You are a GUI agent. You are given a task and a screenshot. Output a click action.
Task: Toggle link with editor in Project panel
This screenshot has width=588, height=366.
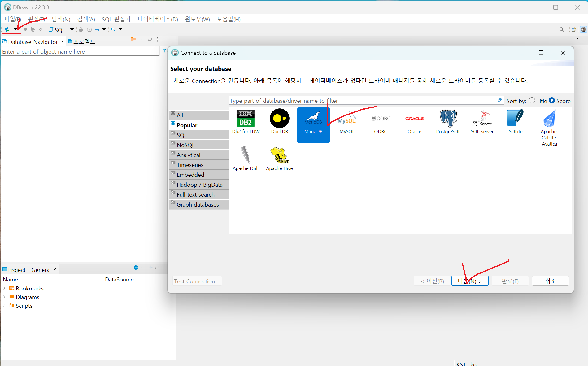157,268
